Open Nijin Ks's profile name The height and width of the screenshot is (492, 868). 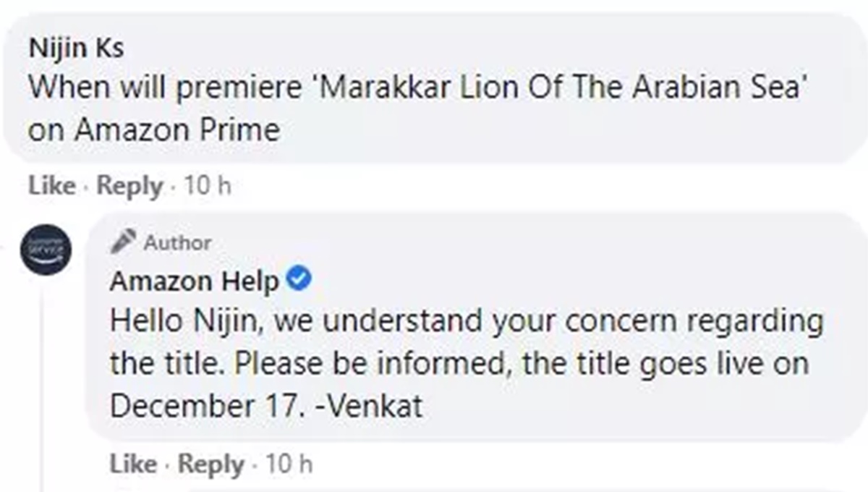click(76, 49)
